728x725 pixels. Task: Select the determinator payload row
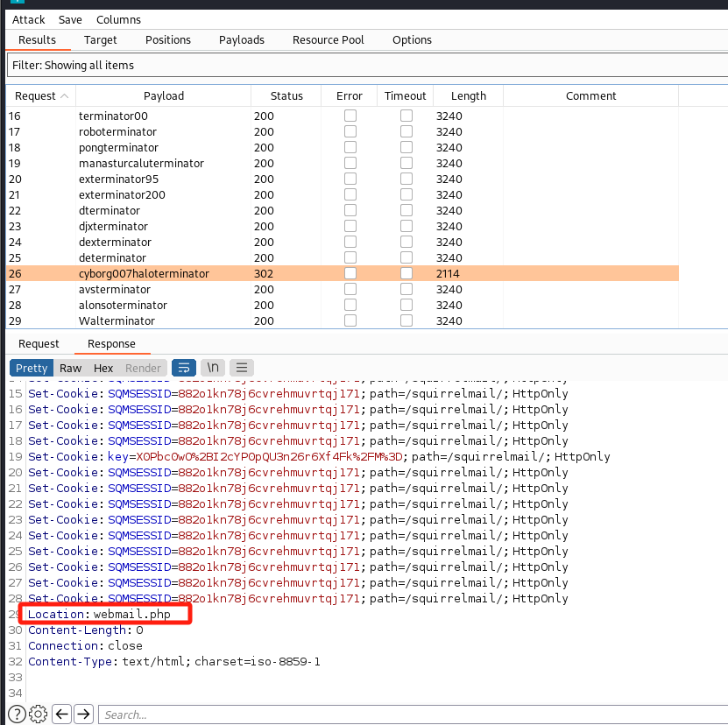[343, 257]
